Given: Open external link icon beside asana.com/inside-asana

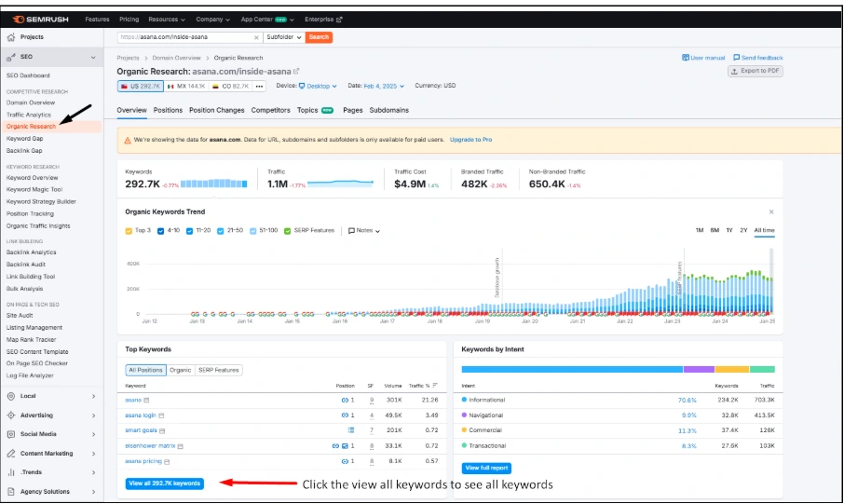Looking at the screenshot, I should [x=296, y=71].
